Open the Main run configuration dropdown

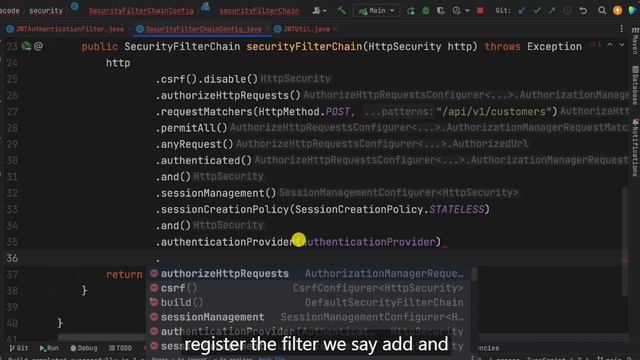(x=376, y=11)
